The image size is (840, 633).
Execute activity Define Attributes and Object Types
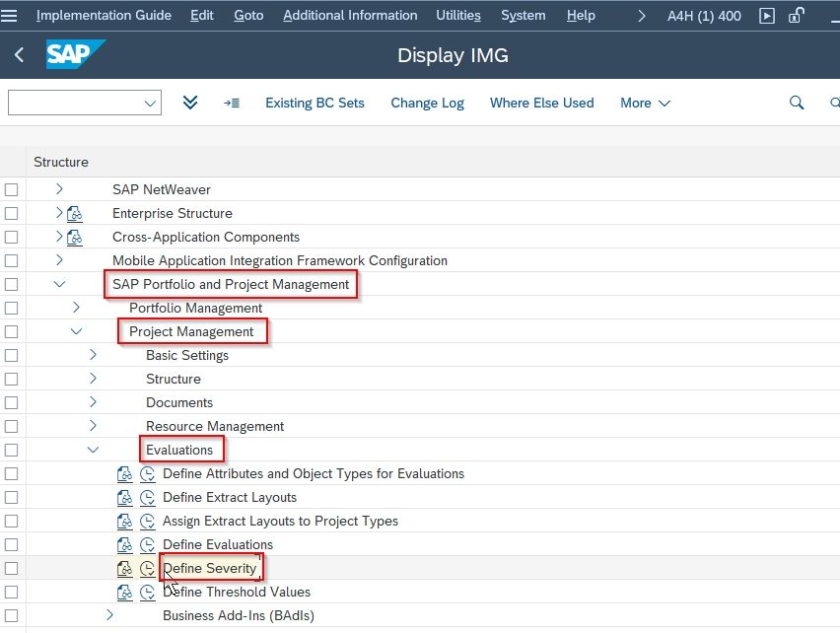(x=147, y=474)
